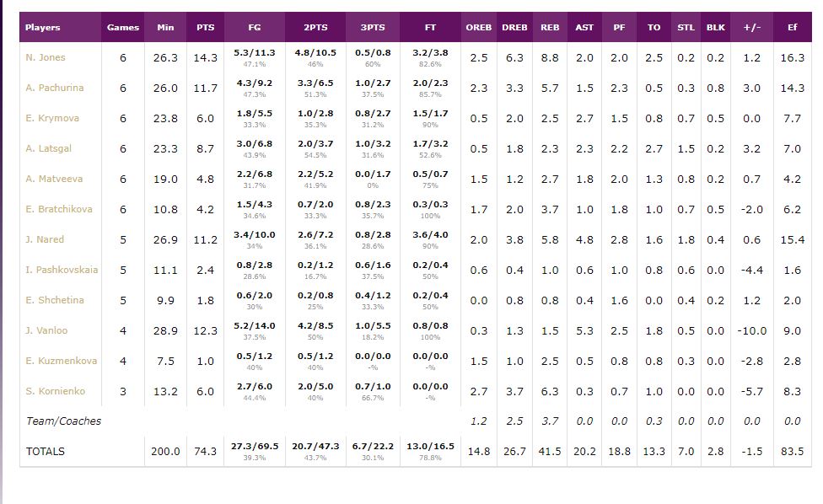Sort by Games column header
823x504 pixels.
tap(123, 27)
